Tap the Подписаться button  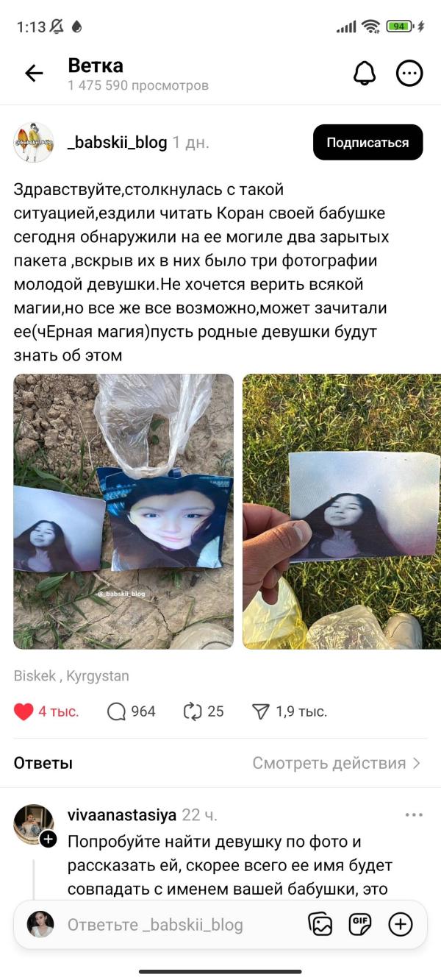pyautogui.click(x=367, y=143)
